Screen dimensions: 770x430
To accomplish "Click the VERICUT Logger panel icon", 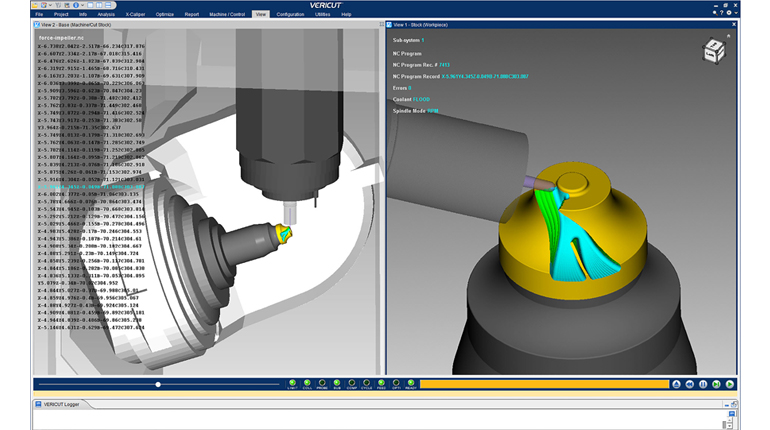I will coord(39,405).
